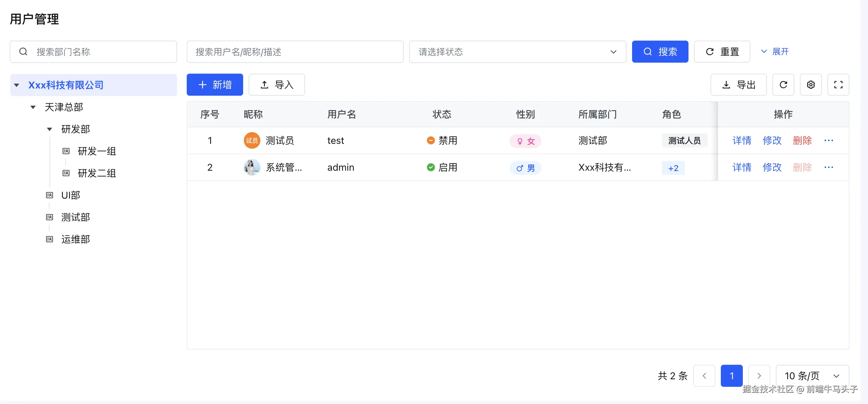Collapse the Xxx科技有限公司 tree node
868x404 pixels.
17,85
